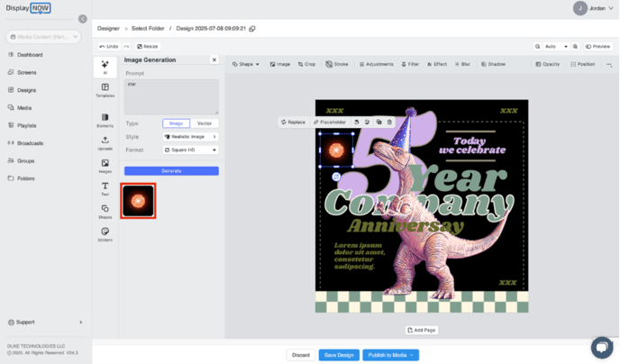Click the Placeholder button

330,123
